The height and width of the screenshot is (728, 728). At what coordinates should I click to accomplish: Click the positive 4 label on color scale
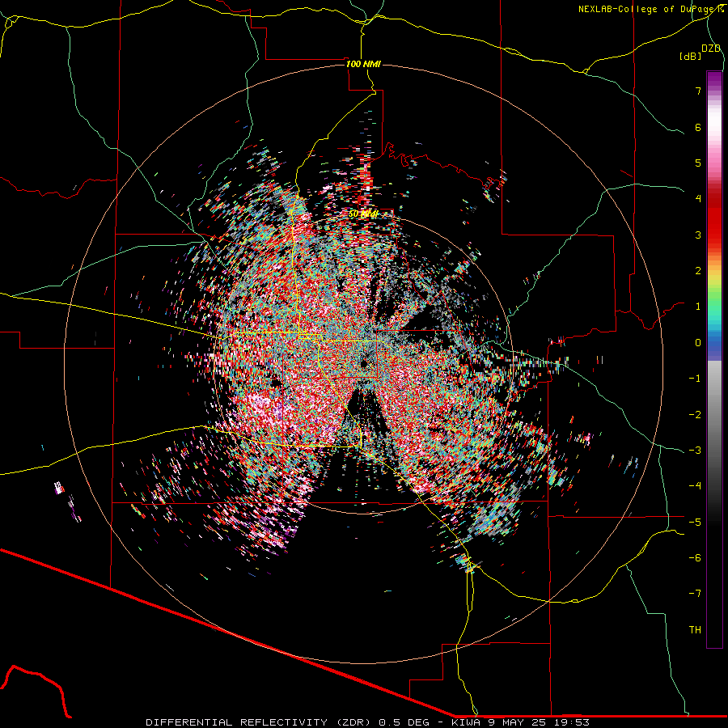click(x=698, y=199)
